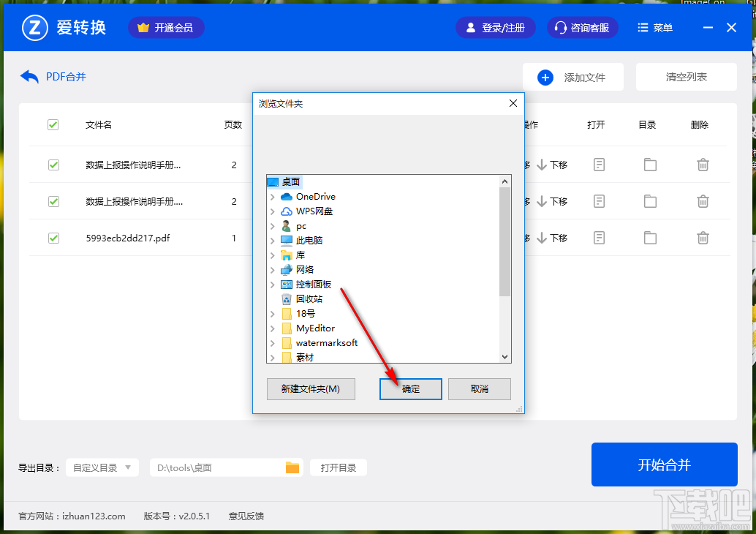Click 登录/注册 in the title bar

tap(496, 27)
